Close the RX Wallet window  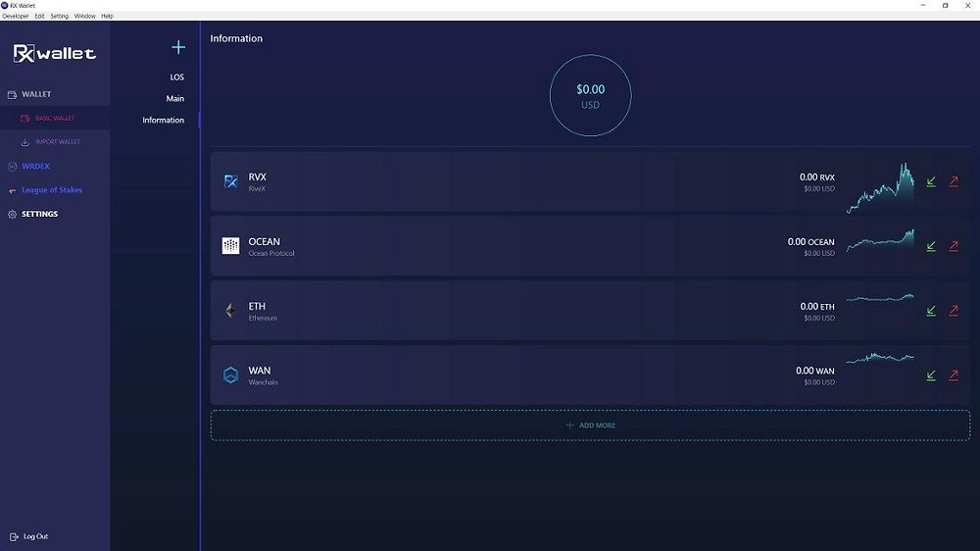967,5
